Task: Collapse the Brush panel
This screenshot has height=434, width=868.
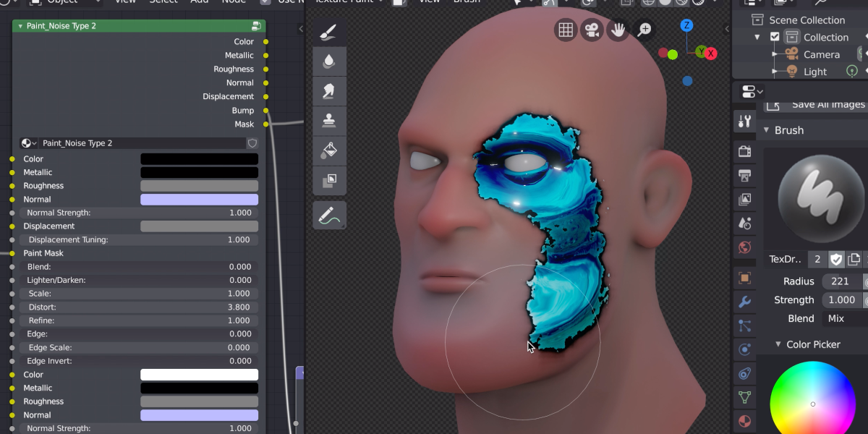Action: (766, 130)
